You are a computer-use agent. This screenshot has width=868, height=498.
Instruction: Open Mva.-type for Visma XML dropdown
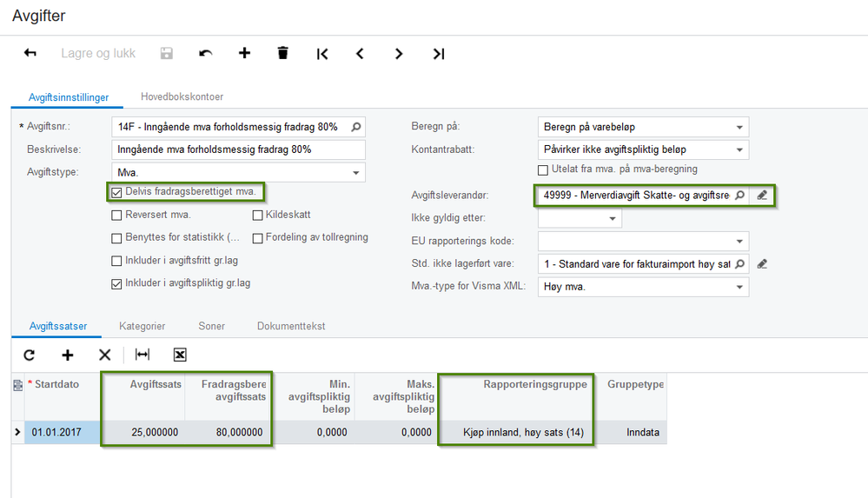tap(739, 287)
